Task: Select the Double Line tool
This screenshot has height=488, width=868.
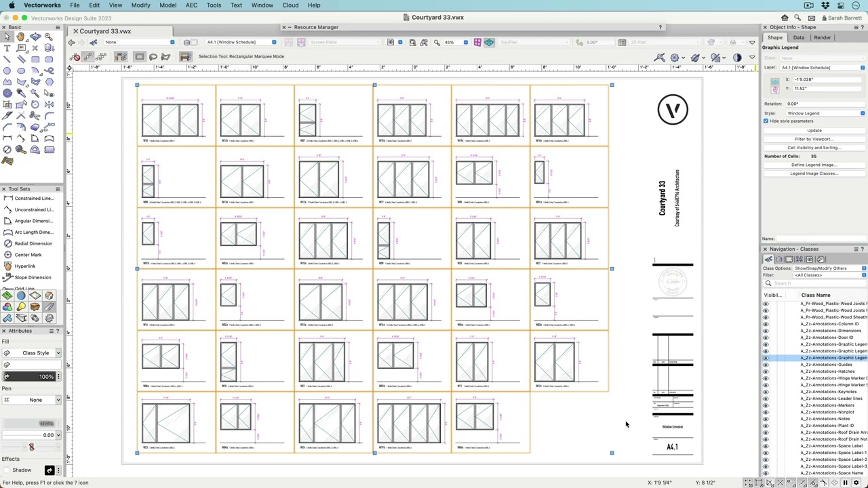Action: click(20, 60)
